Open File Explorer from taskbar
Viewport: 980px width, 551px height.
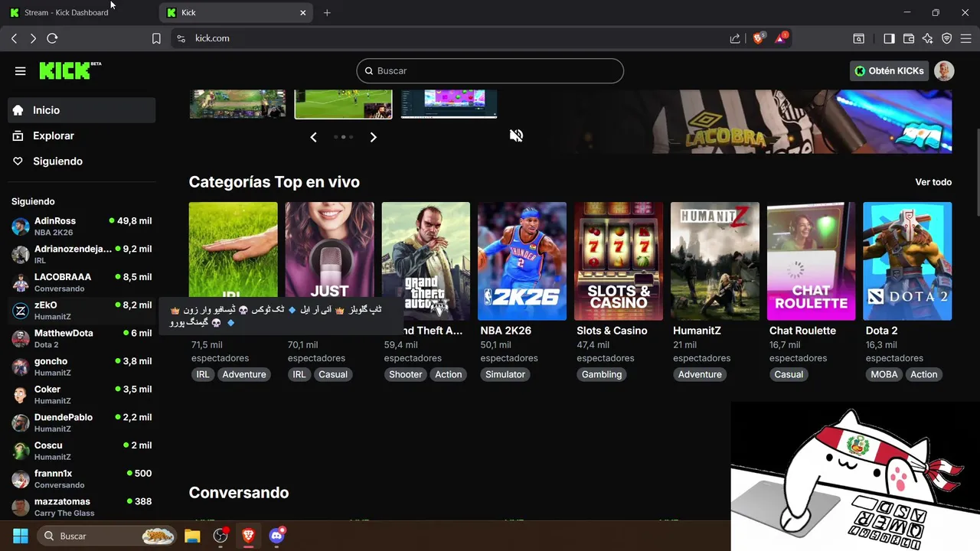(192, 536)
